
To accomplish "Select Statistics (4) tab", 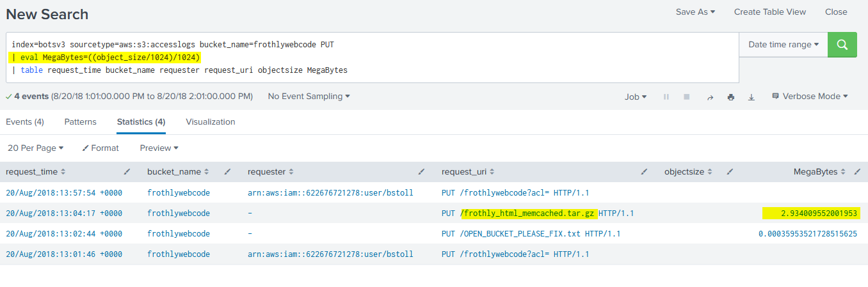I will [141, 121].
